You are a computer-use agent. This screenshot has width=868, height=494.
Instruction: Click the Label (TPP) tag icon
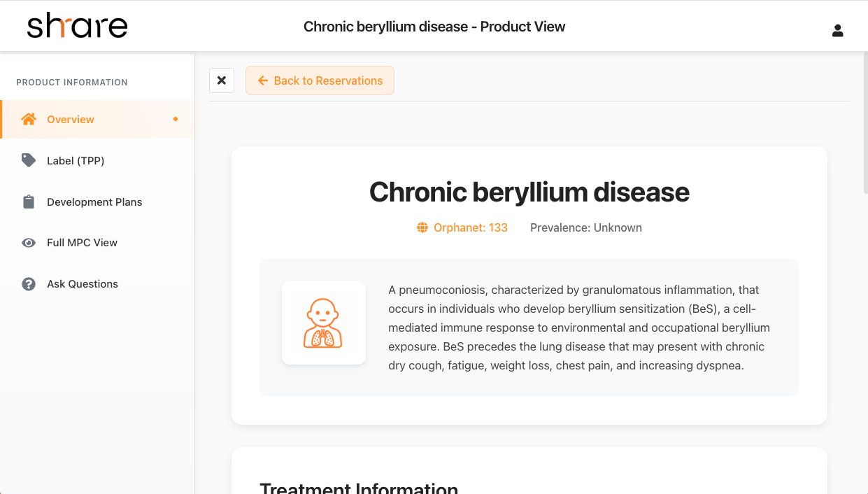(29, 160)
